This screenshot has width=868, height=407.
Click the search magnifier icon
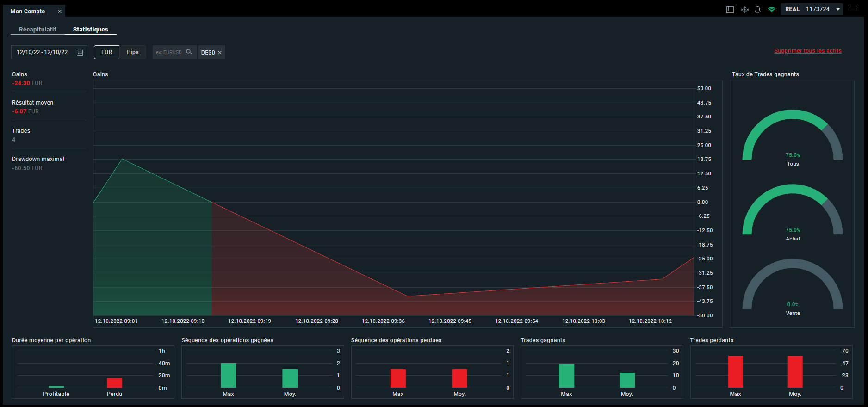[189, 52]
